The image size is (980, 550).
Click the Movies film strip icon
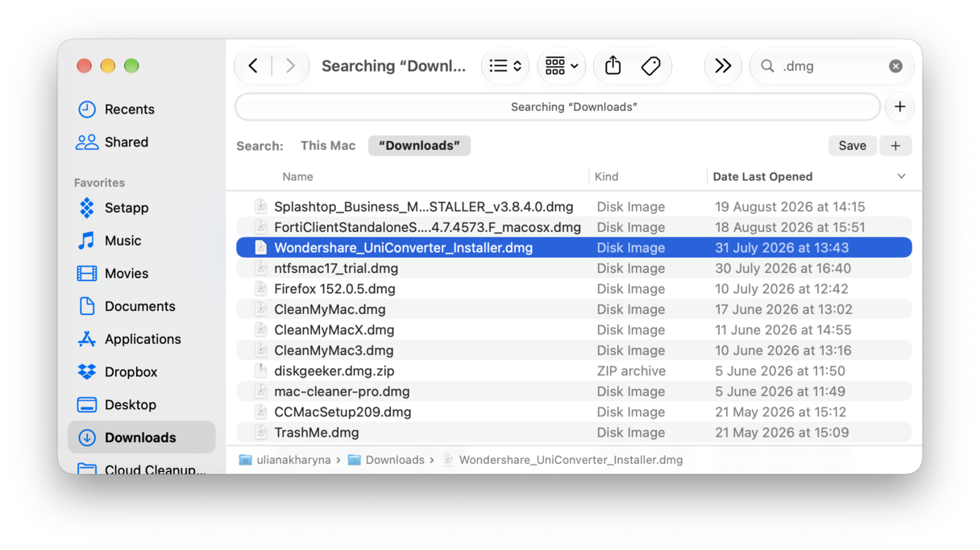point(87,274)
